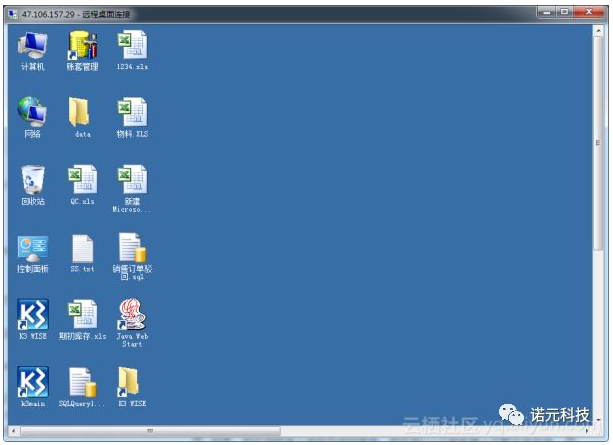Select the QC.xls file icon

(82, 185)
